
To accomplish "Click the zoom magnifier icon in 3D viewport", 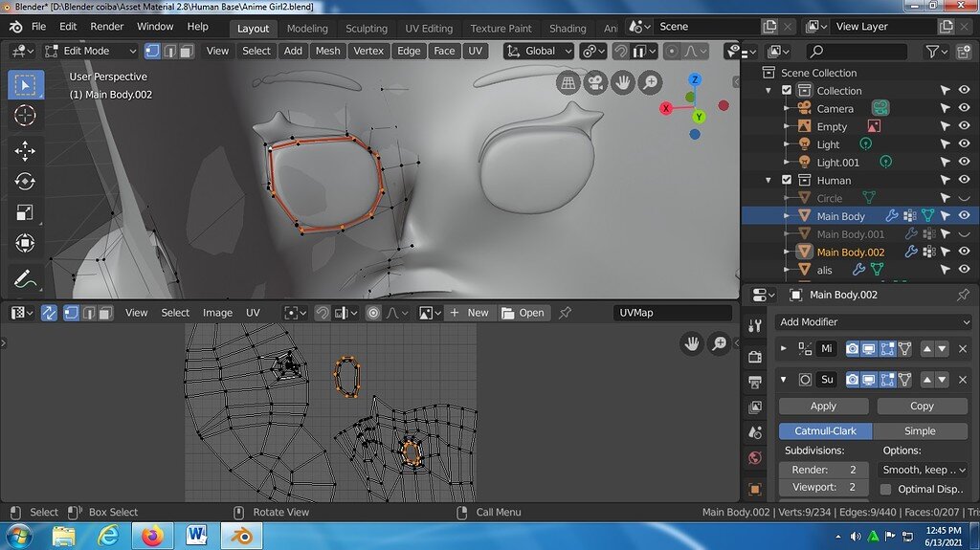I will (650, 82).
